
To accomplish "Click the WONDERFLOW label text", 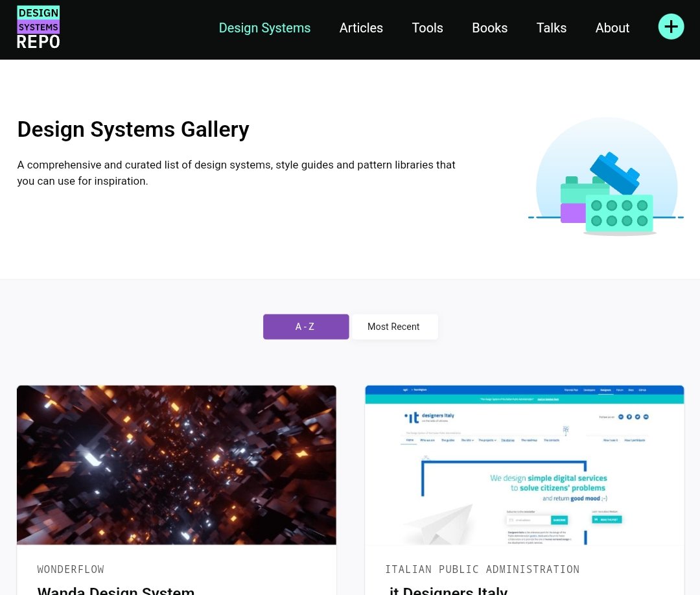I will [x=71, y=569].
